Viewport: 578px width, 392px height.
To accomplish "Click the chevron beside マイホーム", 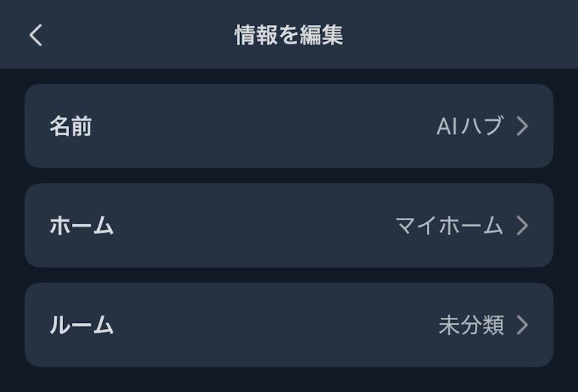I will point(522,225).
